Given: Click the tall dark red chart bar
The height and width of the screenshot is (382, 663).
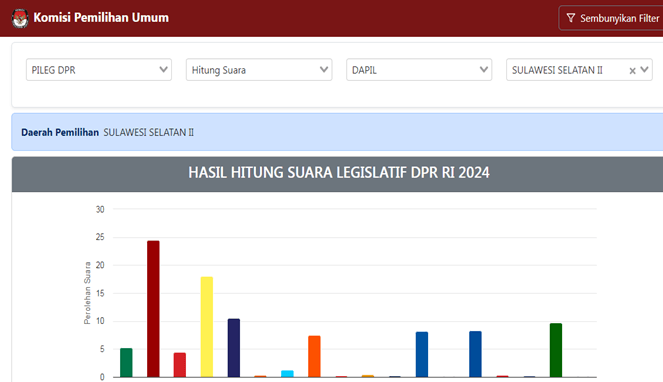Looking at the screenshot, I should coord(153,309).
